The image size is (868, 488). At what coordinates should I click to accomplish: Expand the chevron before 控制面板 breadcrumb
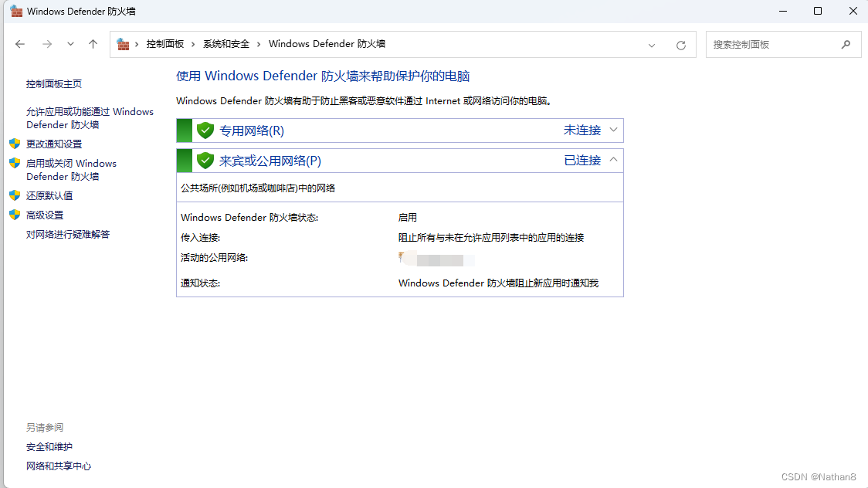137,44
